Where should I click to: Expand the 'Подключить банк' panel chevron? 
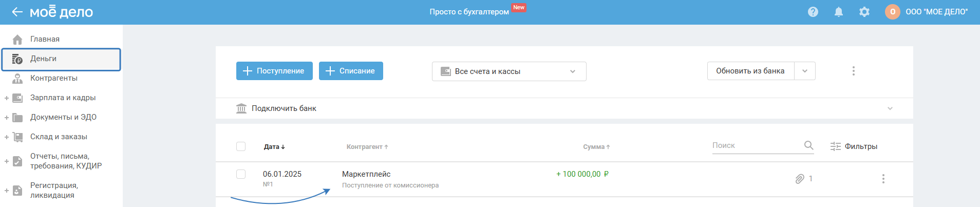tap(890, 108)
